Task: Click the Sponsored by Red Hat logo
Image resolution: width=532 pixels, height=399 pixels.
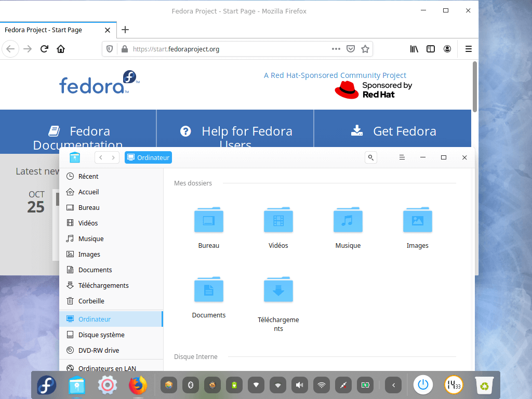Action: [373, 90]
